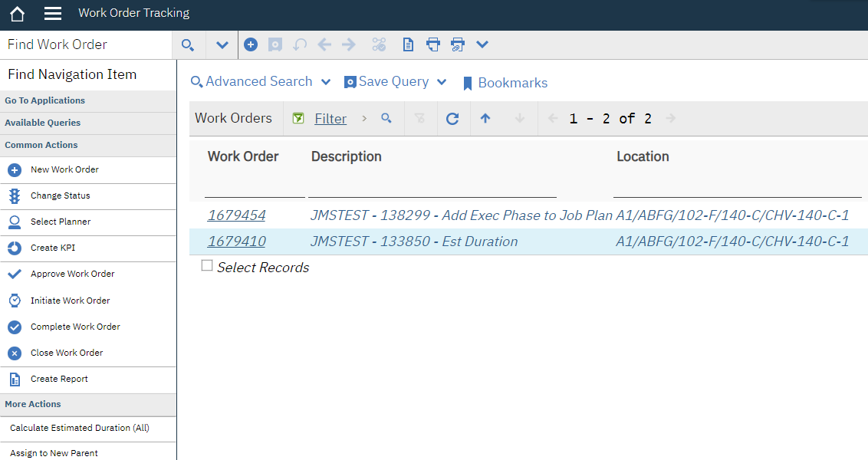Open the print icon in the toolbar
This screenshot has height=460, width=868.
(433, 44)
